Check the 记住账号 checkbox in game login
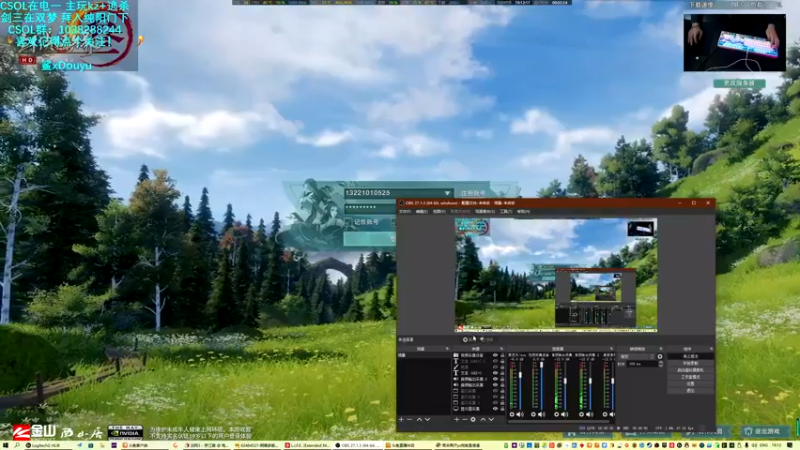The image size is (800, 450). click(x=348, y=222)
